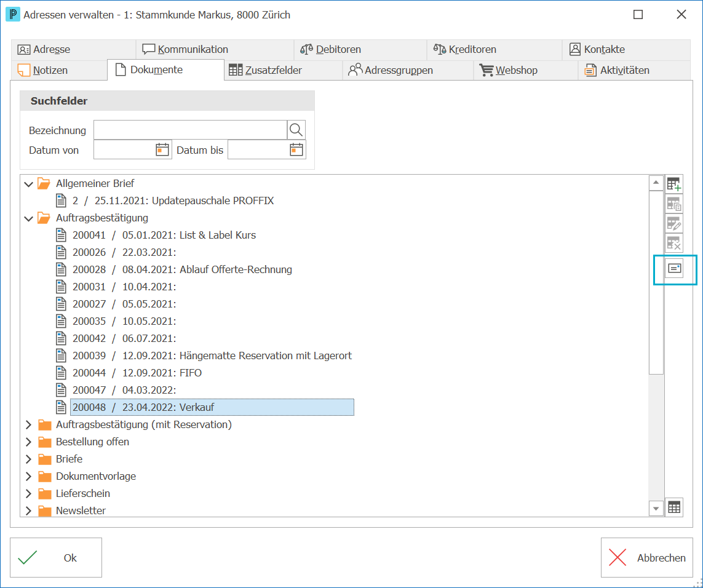Screen dimensions: 703x588
Task: Click the Bezeichnung search magnifier icon
Action: pos(296,130)
